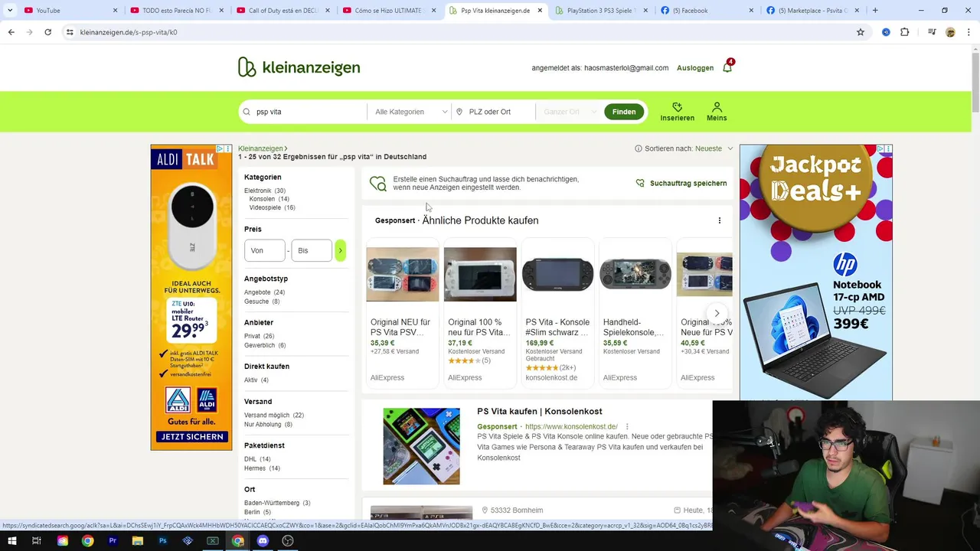Click the PS Vita Slim schwarz product thumbnail
980x551 pixels.
[x=557, y=275]
